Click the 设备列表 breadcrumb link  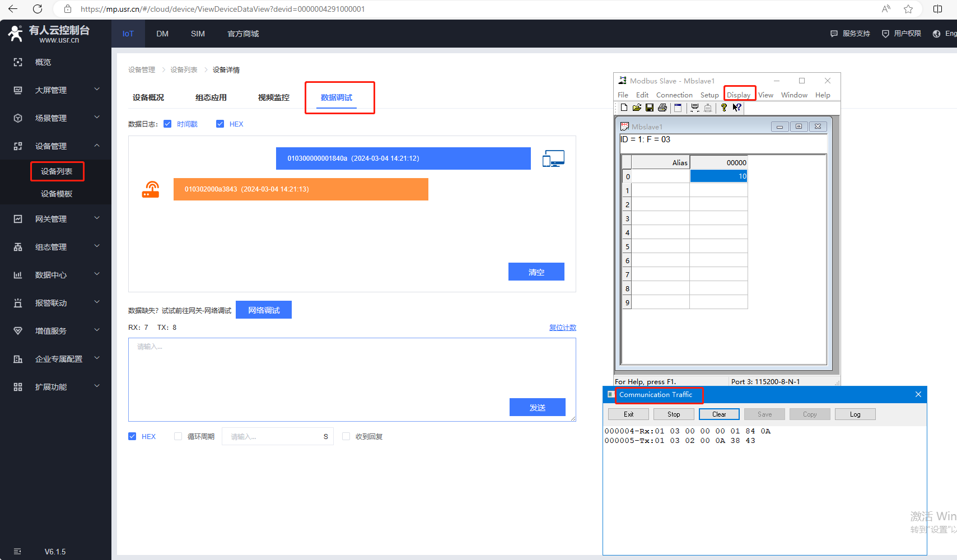coord(184,70)
